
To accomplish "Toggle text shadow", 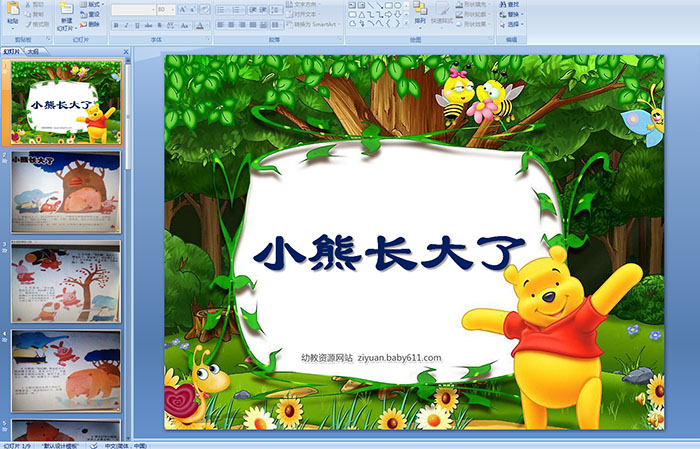I will 159,25.
